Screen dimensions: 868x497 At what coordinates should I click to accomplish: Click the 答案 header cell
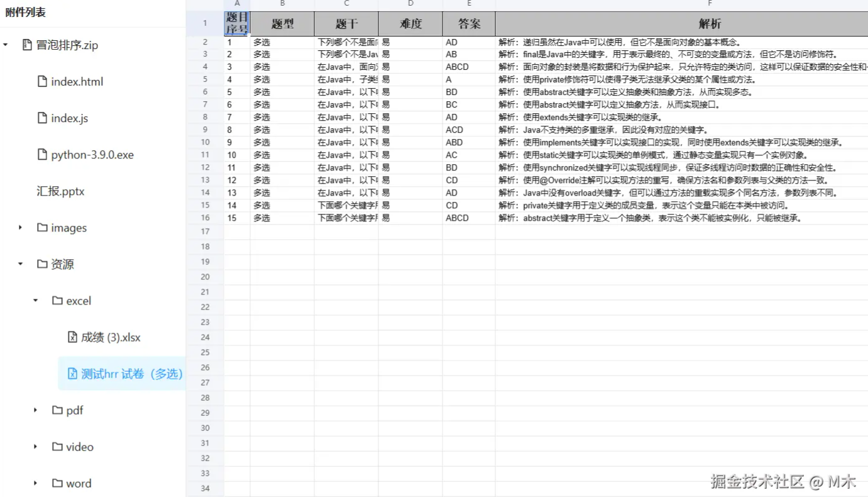click(469, 24)
